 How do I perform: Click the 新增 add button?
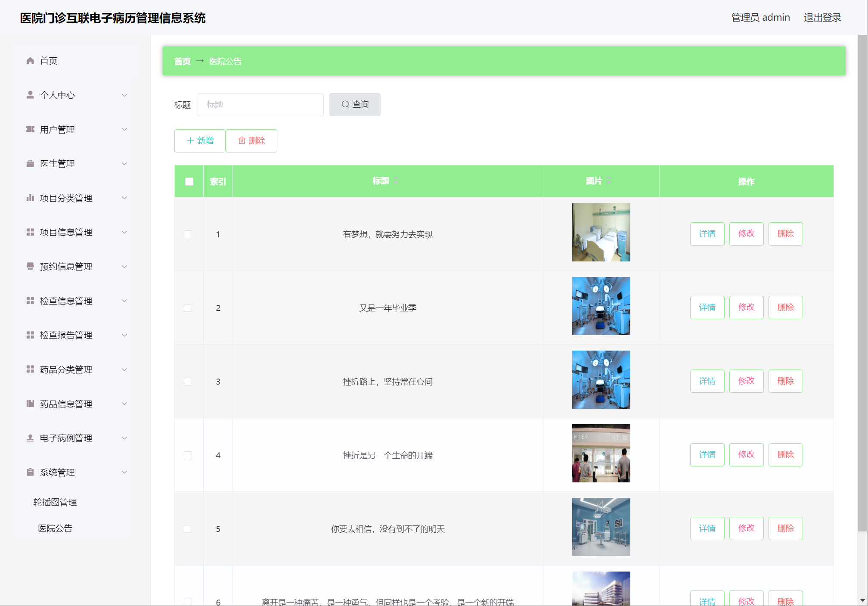tap(200, 141)
